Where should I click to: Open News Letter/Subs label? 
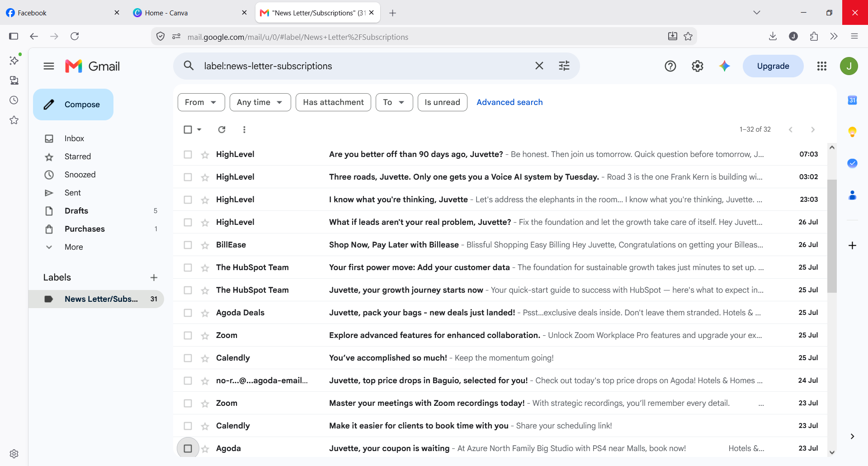point(96,299)
